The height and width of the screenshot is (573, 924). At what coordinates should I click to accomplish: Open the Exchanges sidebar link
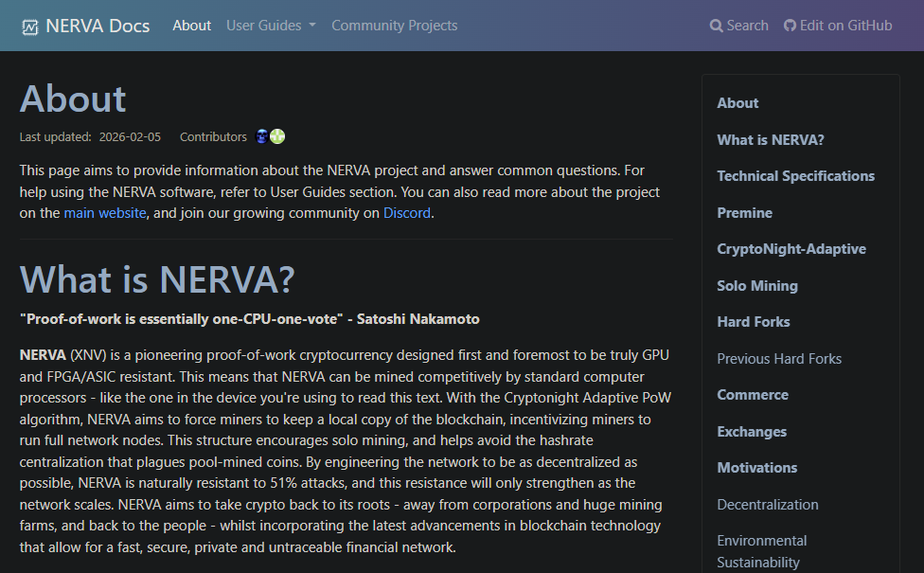coord(752,431)
